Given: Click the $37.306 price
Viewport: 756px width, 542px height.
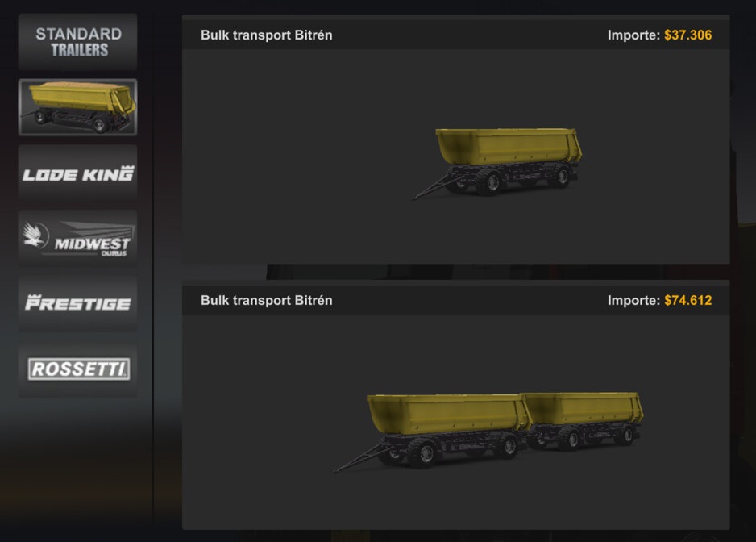Looking at the screenshot, I should tap(687, 35).
